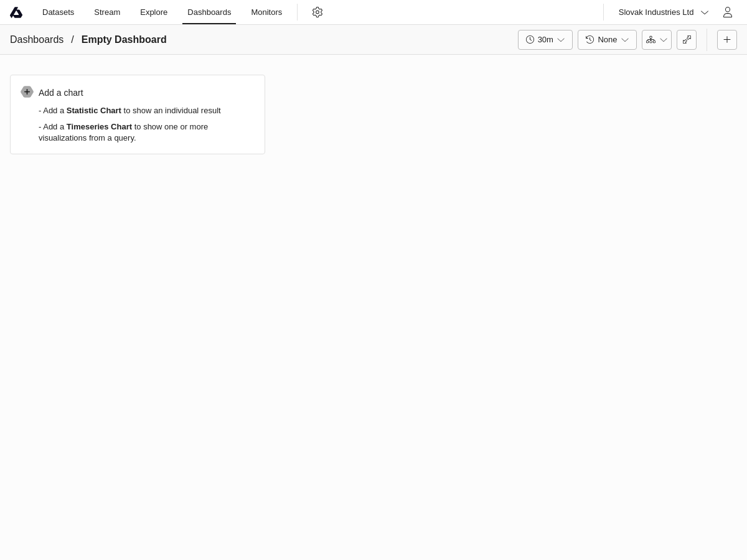Click the Add a chart heading
Image resolution: width=747 pixels, height=560 pixels.
point(61,93)
